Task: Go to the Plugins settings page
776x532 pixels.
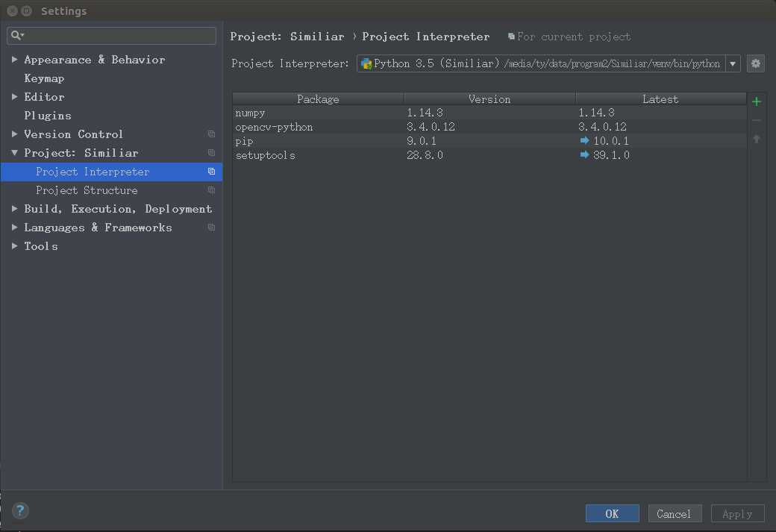Action: (48, 116)
